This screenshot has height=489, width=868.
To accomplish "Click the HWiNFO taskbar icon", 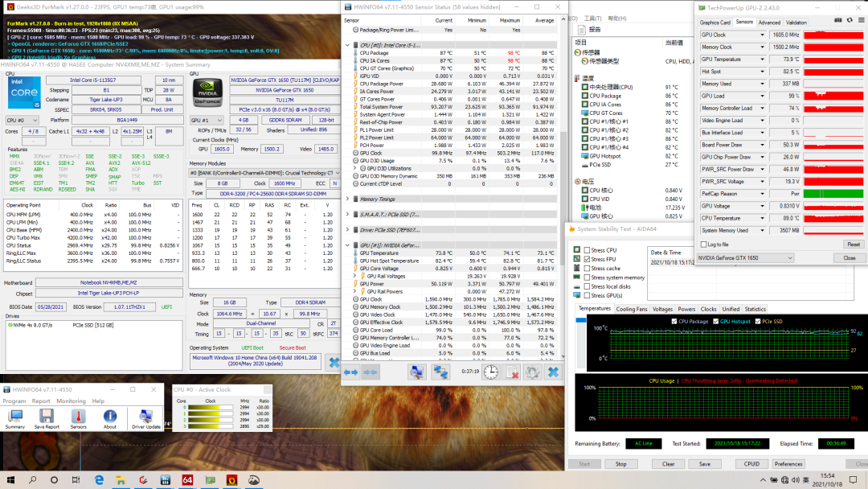I will tap(165, 479).
